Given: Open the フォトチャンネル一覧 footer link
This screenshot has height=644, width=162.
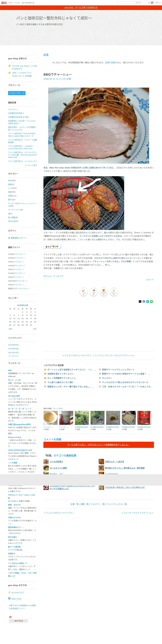Looking at the screenshot, I should (117, 504).
